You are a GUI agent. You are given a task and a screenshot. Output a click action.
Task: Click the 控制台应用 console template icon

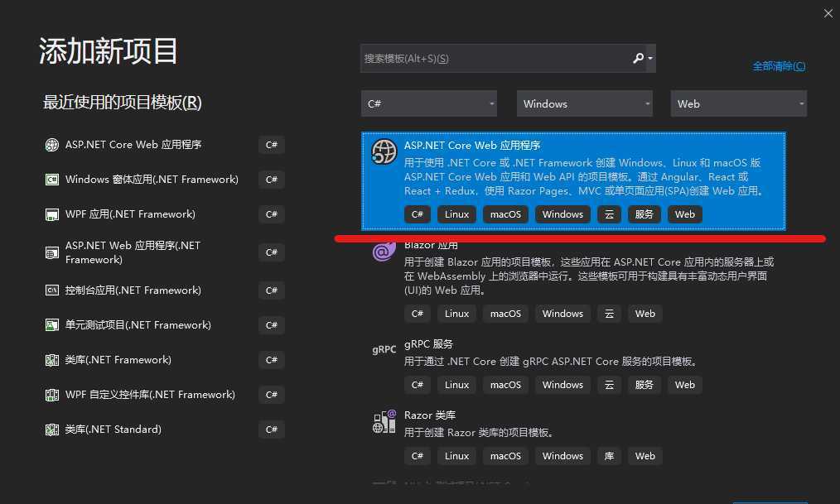52,290
